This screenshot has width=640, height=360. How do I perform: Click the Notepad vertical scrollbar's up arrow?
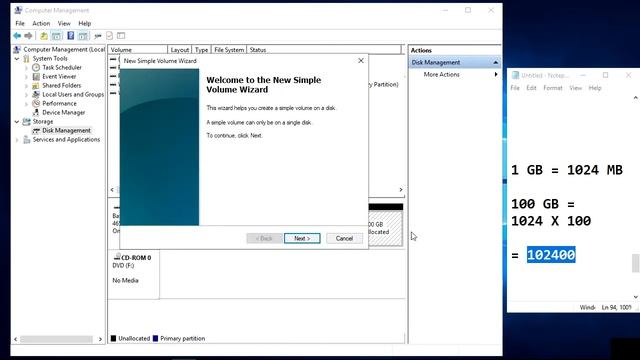[x=636, y=98]
